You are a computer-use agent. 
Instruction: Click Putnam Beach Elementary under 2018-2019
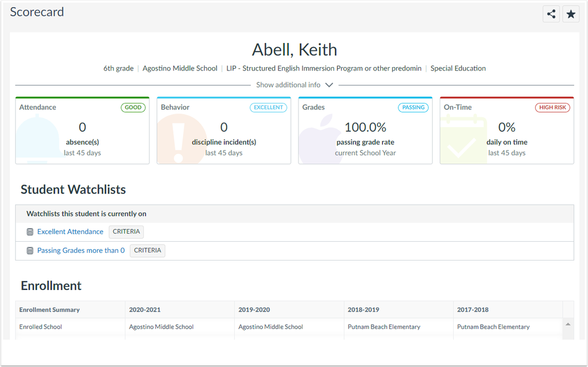(x=384, y=327)
